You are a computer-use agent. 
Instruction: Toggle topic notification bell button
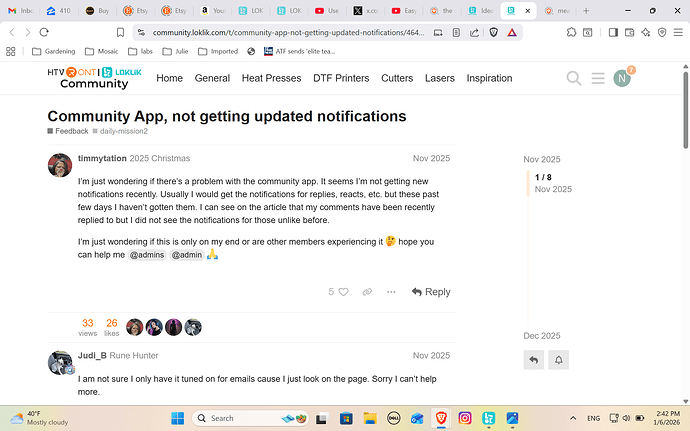coord(558,360)
